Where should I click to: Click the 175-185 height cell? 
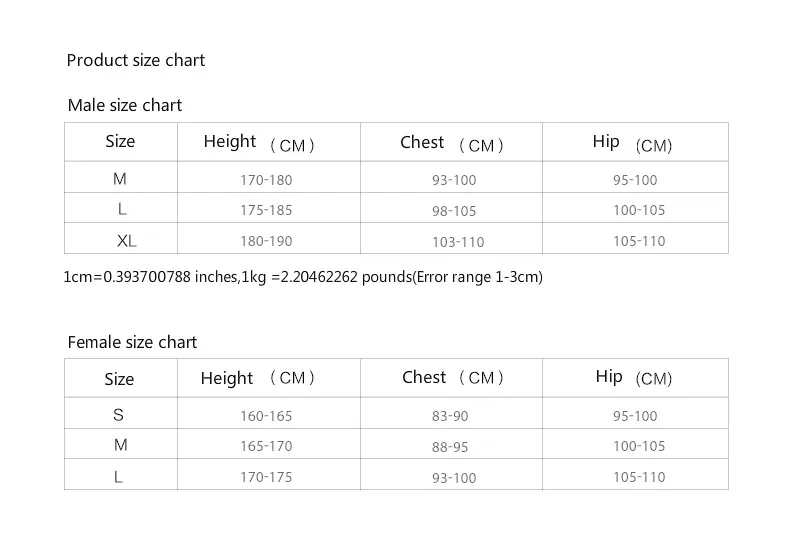266,211
